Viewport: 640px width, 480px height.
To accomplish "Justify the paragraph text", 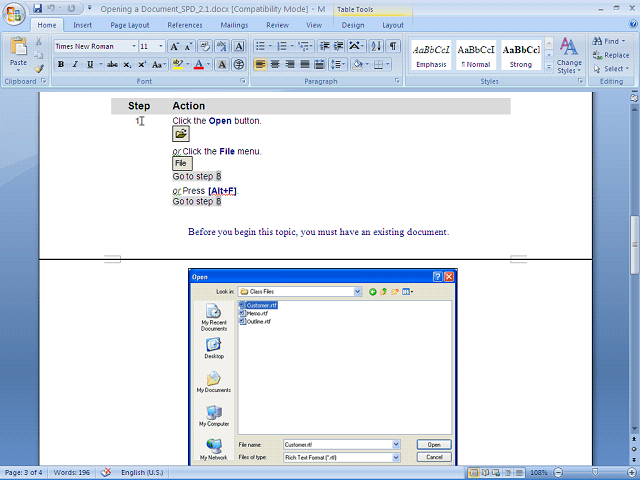I will pyautogui.click(x=305, y=64).
